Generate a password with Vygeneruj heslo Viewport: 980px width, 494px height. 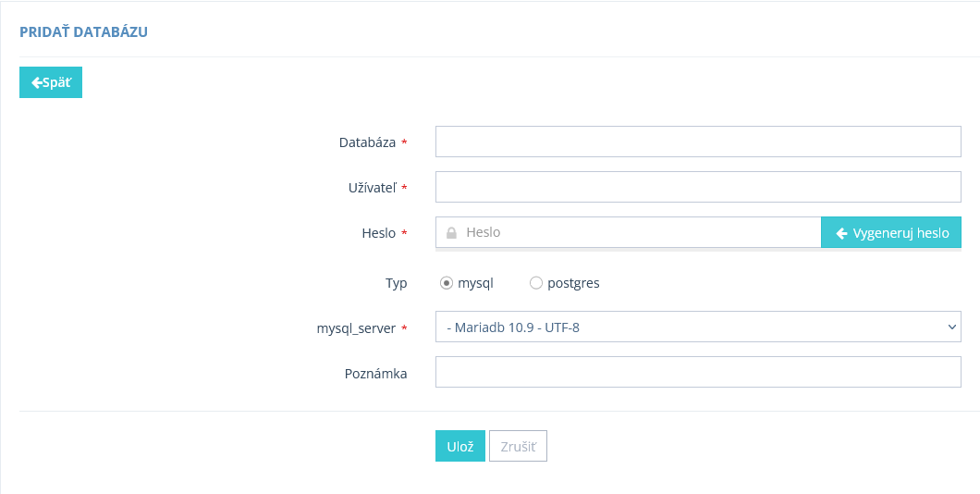pyautogui.click(x=890, y=232)
